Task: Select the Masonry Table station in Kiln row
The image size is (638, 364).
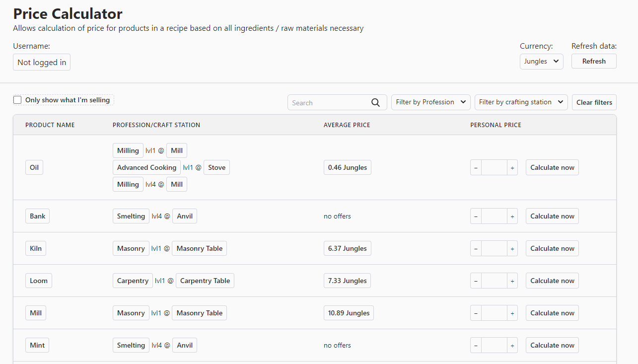Action: point(199,249)
